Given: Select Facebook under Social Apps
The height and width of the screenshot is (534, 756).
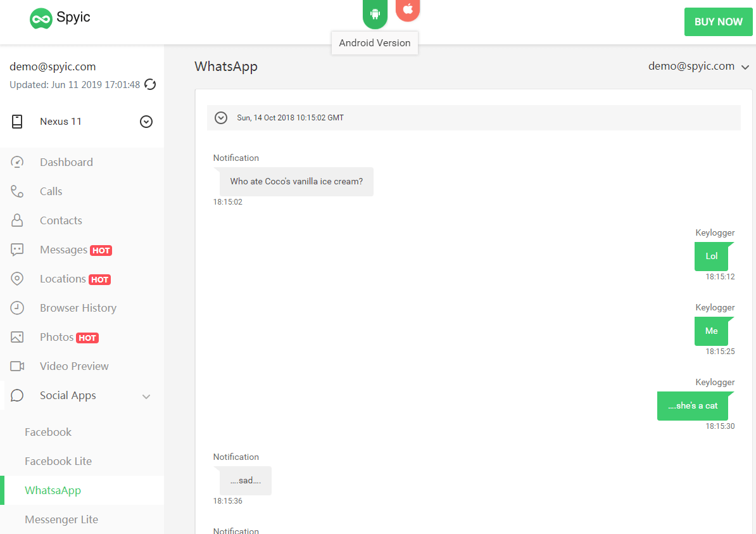Looking at the screenshot, I should 48,432.
